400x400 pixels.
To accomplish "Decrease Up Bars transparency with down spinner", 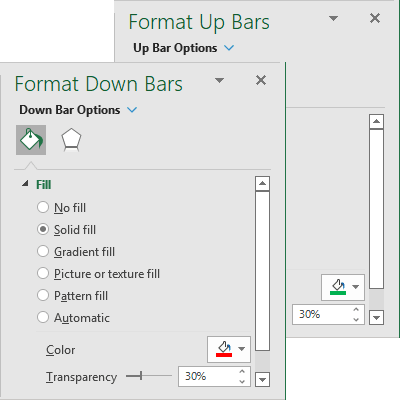I will pyautogui.click(x=356, y=319).
